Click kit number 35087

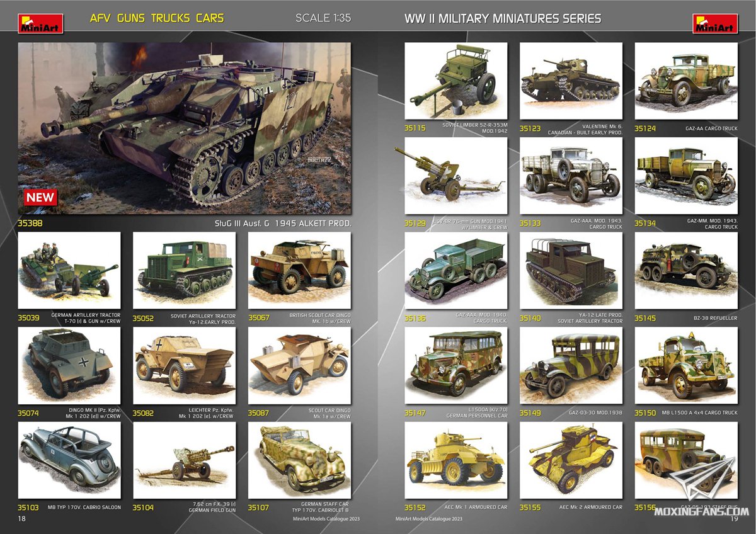click(x=259, y=413)
